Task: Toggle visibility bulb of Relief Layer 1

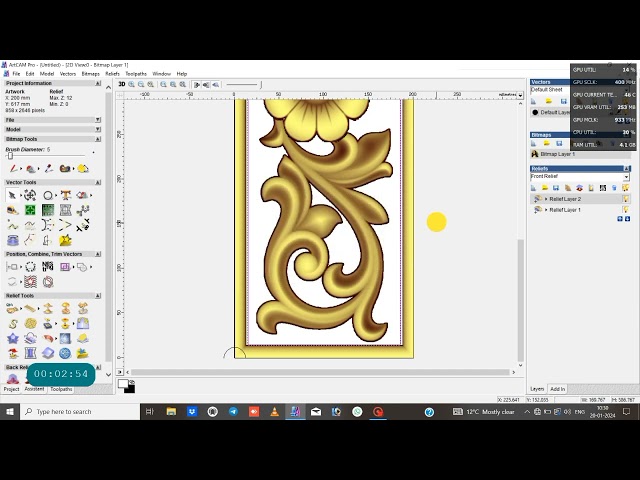Action: [625, 210]
